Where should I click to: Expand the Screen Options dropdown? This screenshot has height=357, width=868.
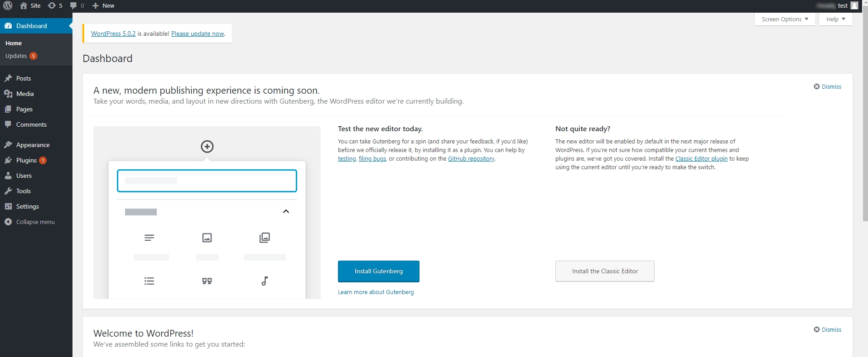click(785, 19)
